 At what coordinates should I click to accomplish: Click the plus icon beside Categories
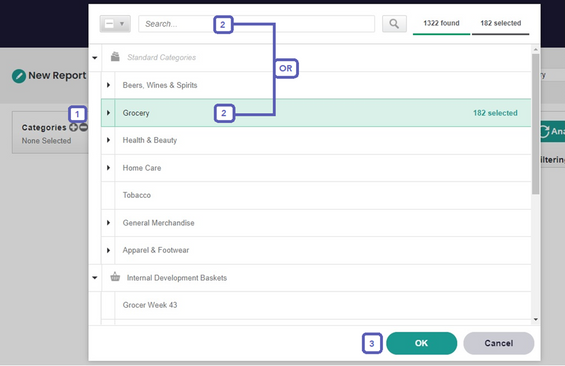pos(74,127)
